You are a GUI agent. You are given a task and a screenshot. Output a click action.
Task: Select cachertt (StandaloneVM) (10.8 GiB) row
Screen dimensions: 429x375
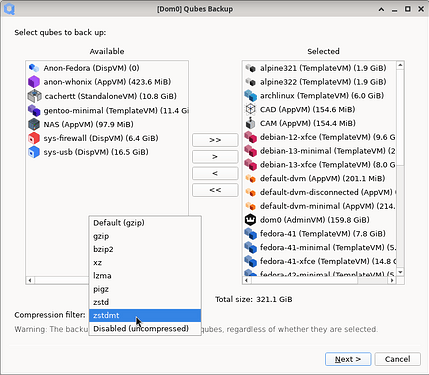(x=107, y=96)
